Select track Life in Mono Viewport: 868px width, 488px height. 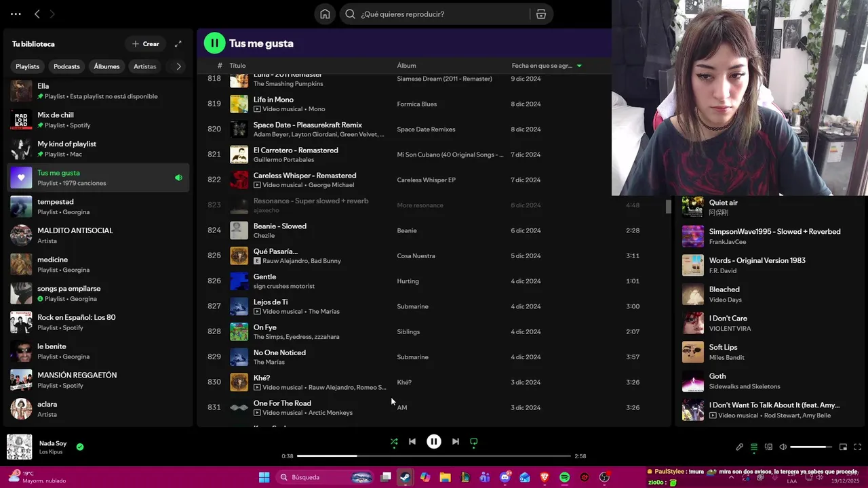point(273,100)
